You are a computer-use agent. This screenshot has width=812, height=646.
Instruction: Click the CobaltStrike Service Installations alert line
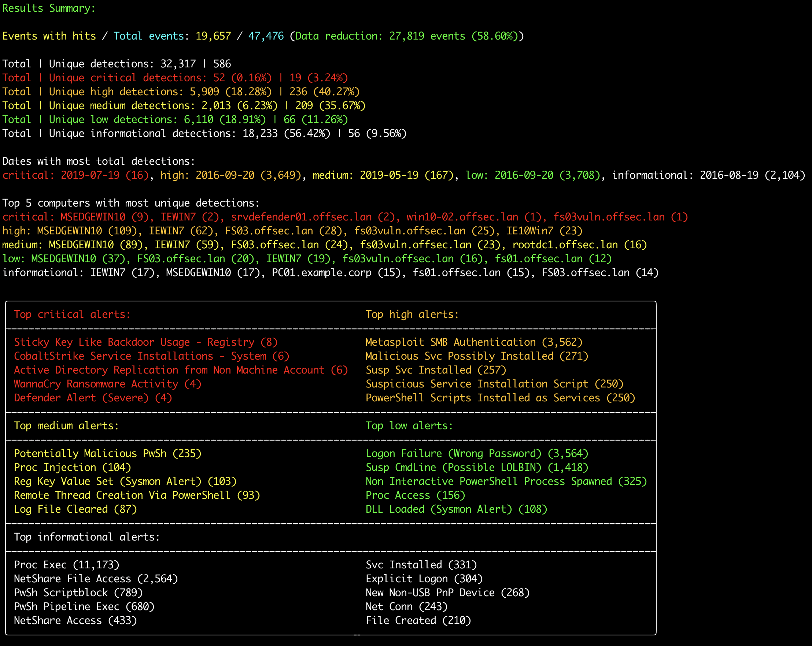pos(151,356)
